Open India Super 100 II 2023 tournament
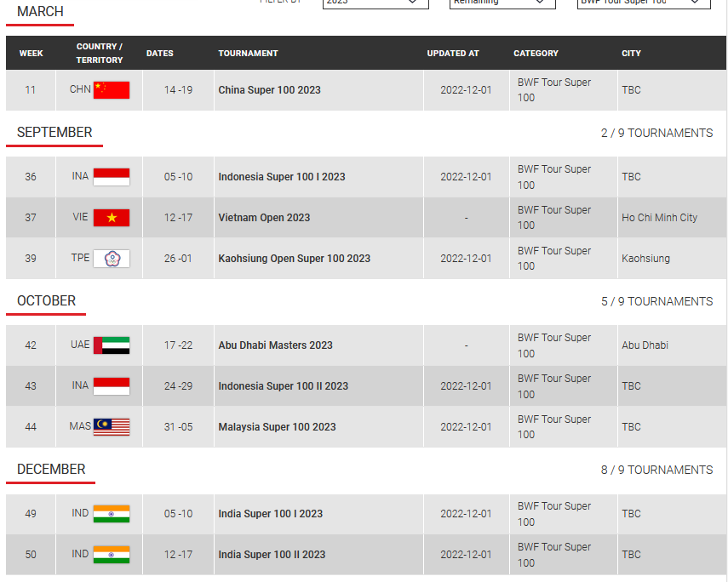Image resolution: width=728 pixels, height=582 pixels. pyautogui.click(x=272, y=555)
